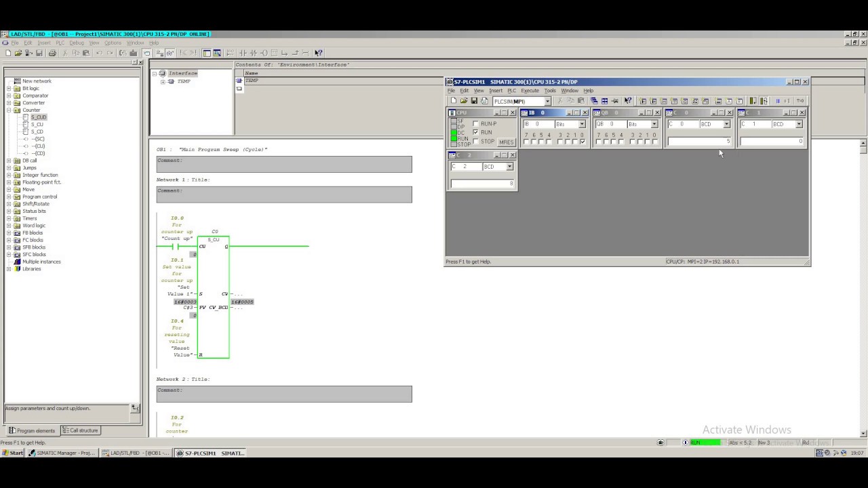Viewport: 868px width, 488px height.
Task: Expand the Bit logic tree folder
Action: 9,88
